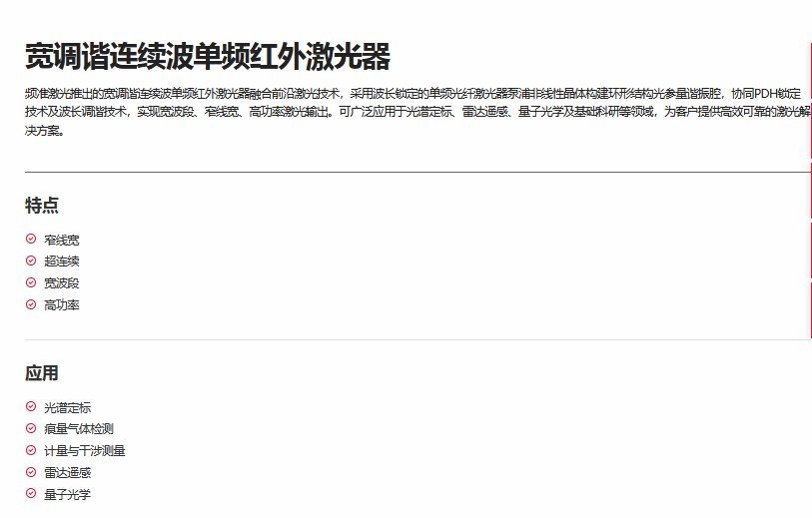Image resolution: width=812 pixels, height=518 pixels.
Task: Select the 高功率 feature text
Action: [62, 304]
